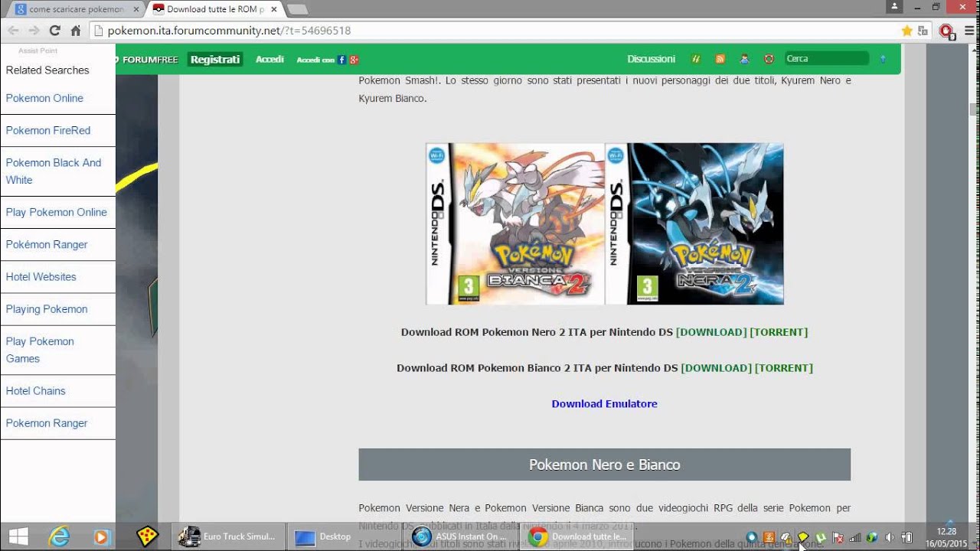Open the last Pokemon Ranger sidebar link

pyautogui.click(x=47, y=423)
